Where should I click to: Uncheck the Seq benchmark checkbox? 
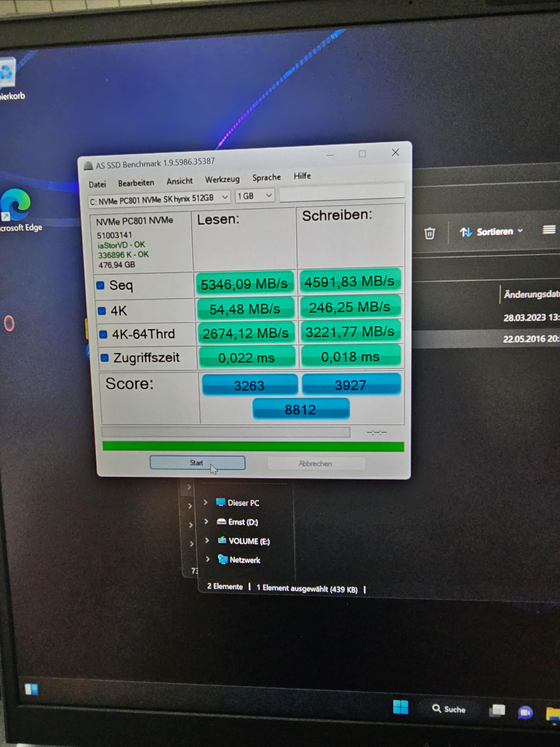coord(100,285)
